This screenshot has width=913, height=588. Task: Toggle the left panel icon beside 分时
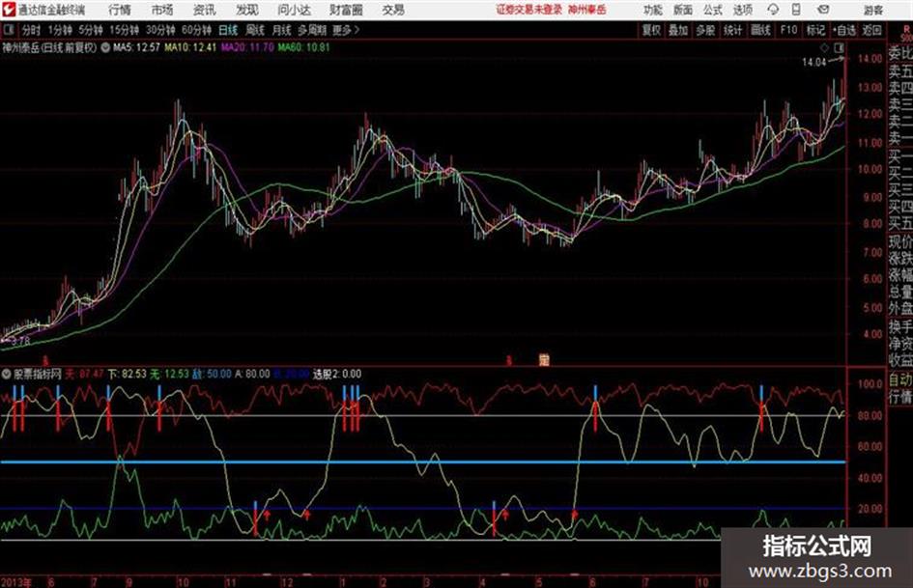tap(8, 30)
